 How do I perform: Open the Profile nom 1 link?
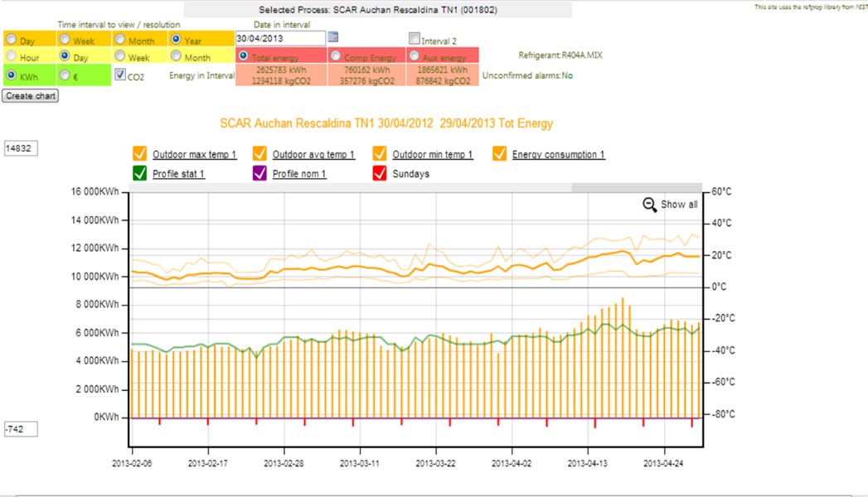click(x=299, y=174)
